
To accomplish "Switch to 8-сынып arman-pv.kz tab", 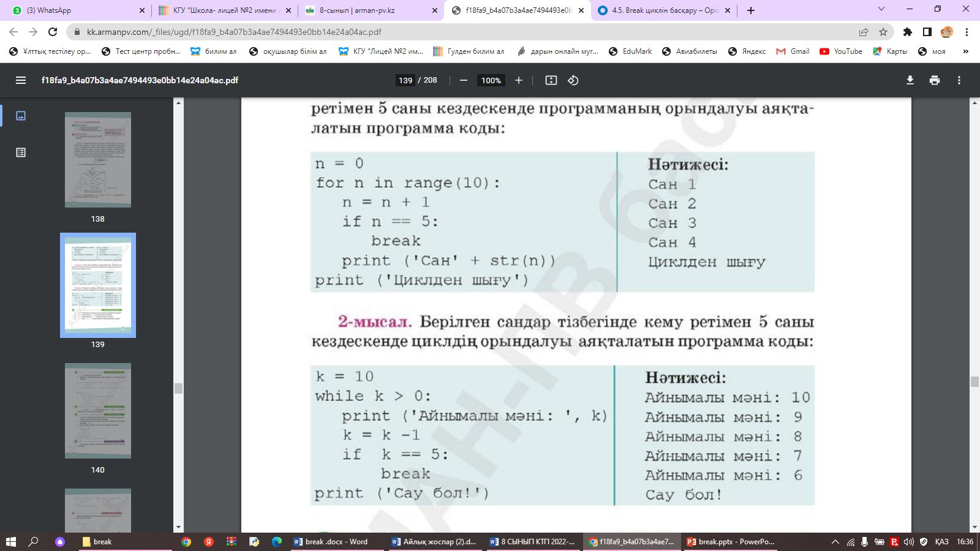I will click(x=372, y=10).
